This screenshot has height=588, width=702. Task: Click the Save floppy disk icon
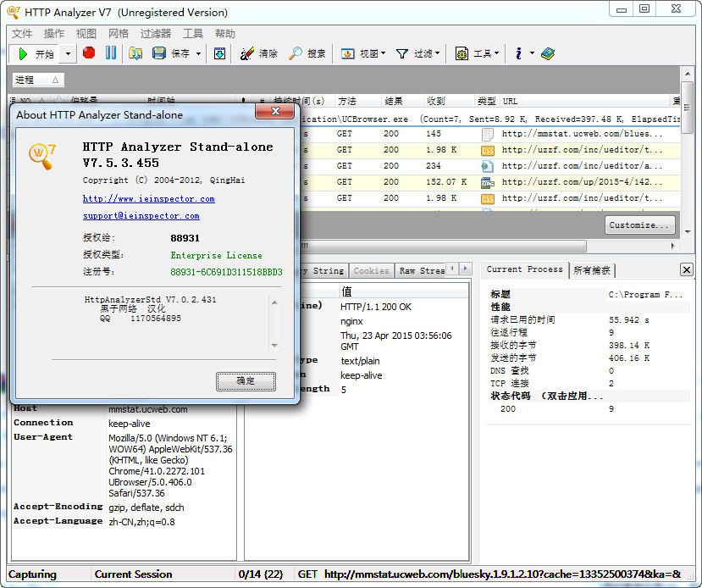(x=158, y=53)
